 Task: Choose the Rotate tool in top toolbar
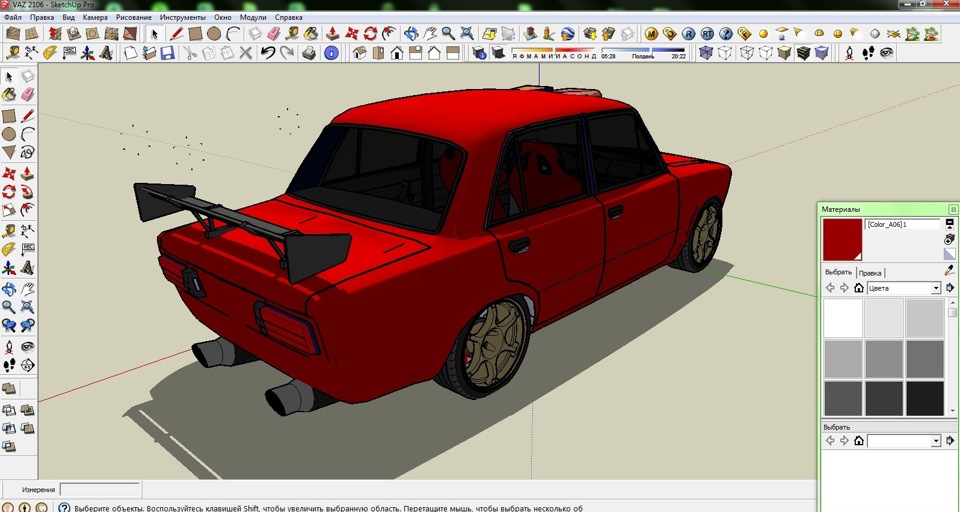370,33
